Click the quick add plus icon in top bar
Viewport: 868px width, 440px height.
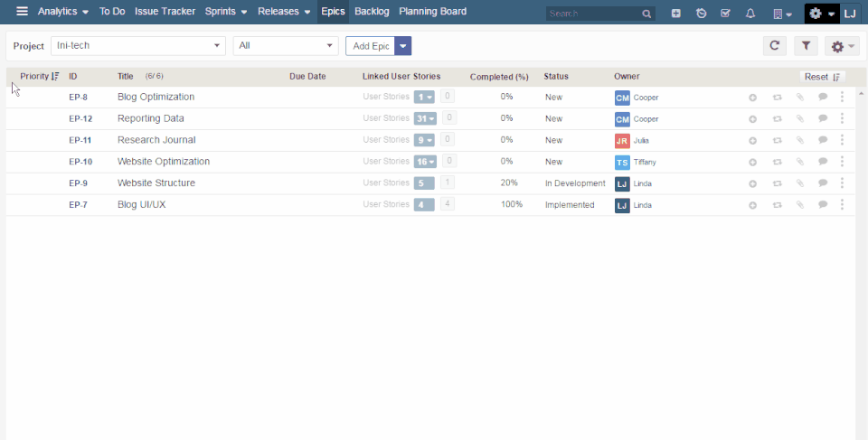tap(676, 14)
